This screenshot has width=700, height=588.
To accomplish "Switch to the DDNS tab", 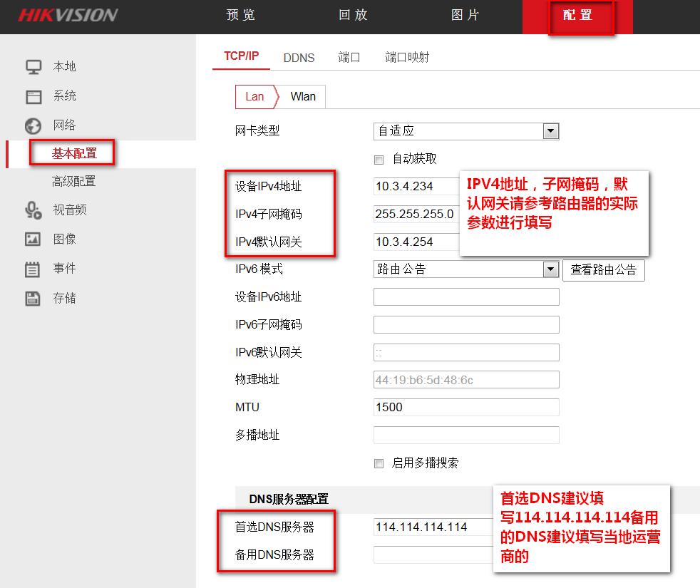I will 299,58.
